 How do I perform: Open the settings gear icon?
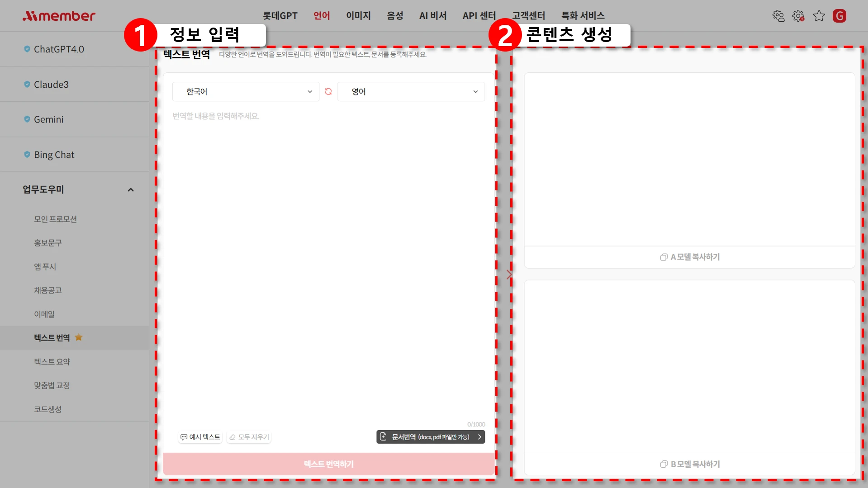(x=798, y=16)
